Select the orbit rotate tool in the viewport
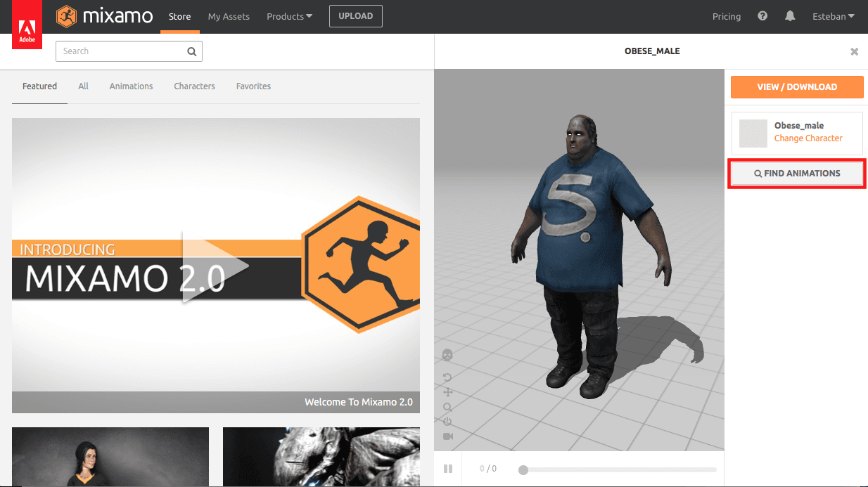The height and width of the screenshot is (487, 868). tap(448, 377)
